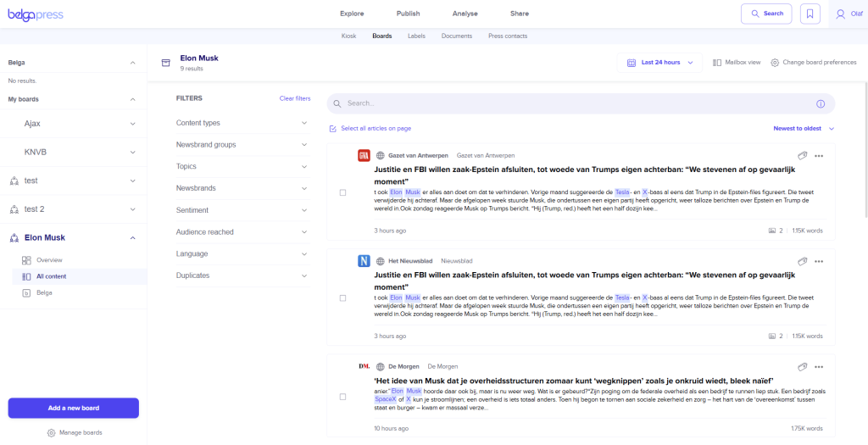
Task: Open the three-dots menu on Gazet van Antwerpen article
Action: point(818,156)
